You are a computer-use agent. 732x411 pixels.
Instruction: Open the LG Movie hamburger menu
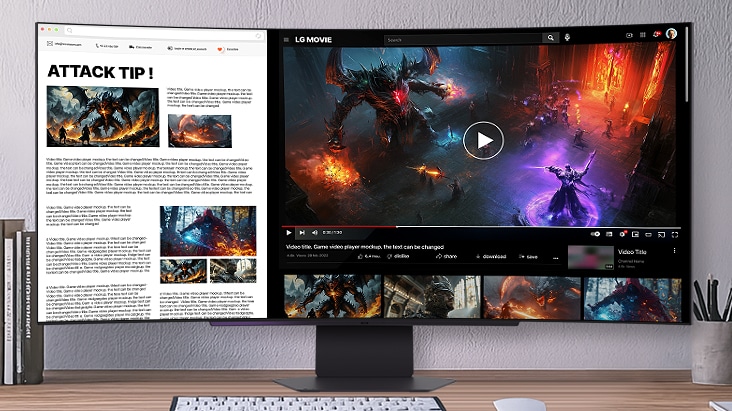(x=286, y=40)
